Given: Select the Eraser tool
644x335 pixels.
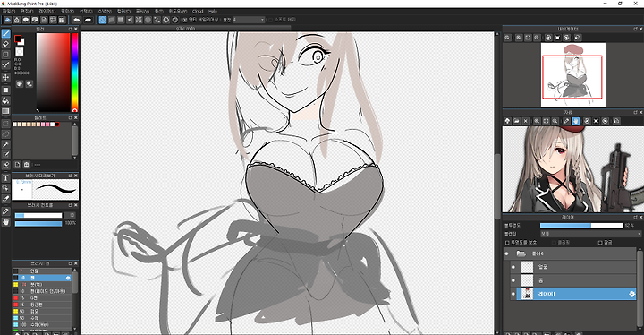Looking at the screenshot, I should point(5,44).
